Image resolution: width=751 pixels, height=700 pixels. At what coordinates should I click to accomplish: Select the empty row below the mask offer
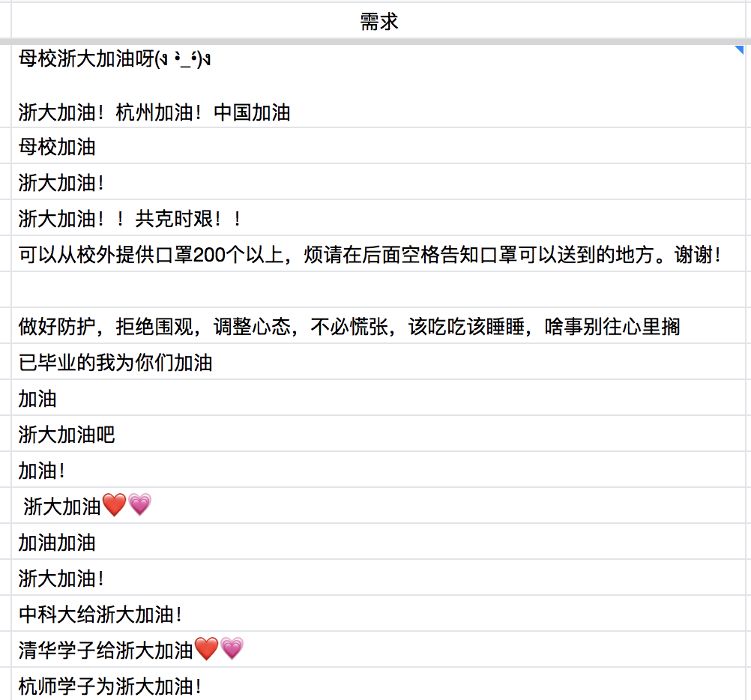378,290
